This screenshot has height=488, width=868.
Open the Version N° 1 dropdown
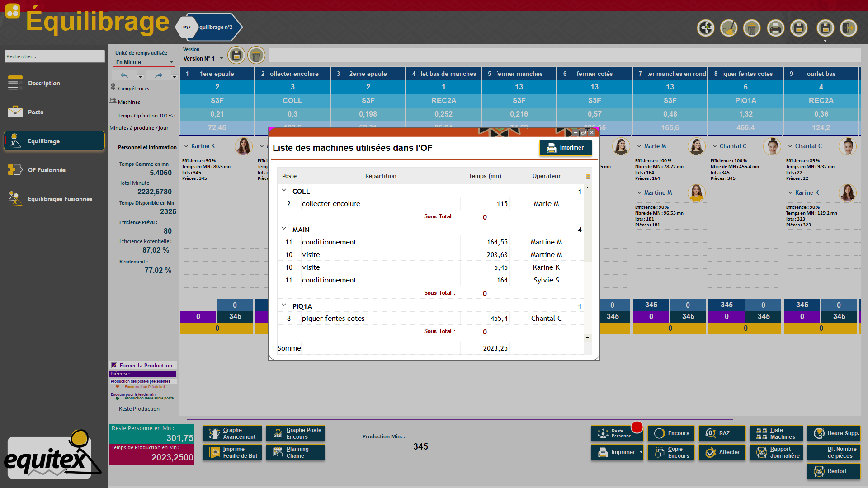pos(222,58)
